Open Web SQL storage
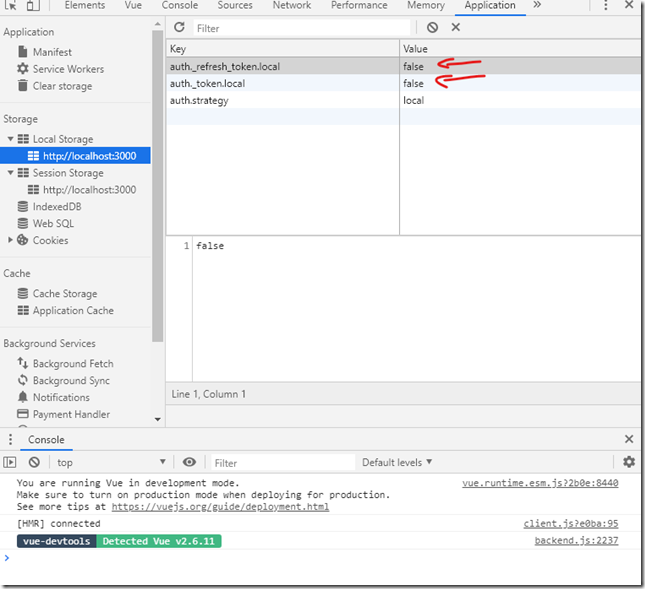This screenshot has height=589, width=645. click(53, 223)
